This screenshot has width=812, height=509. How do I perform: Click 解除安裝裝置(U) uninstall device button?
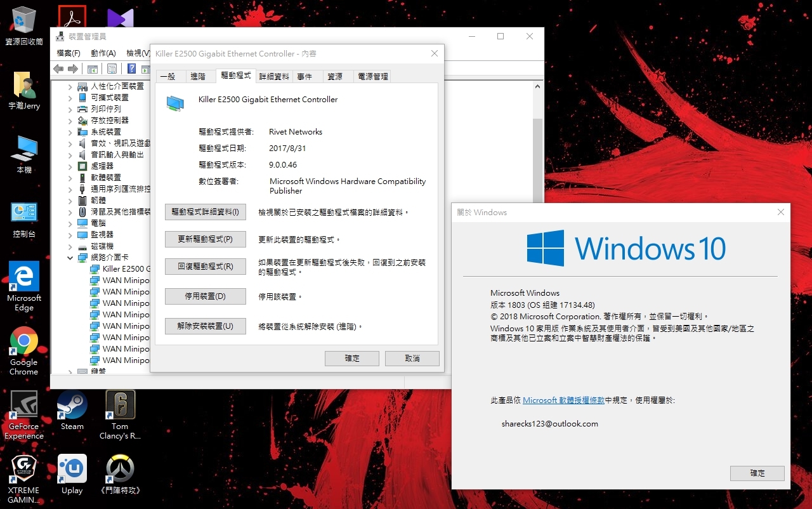(x=206, y=326)
